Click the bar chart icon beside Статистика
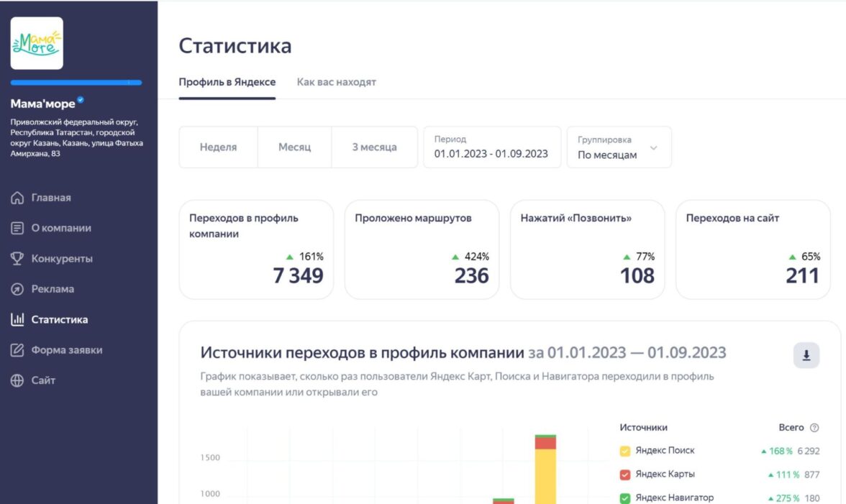Screen dimensions: 846x504 coord(17,319)
